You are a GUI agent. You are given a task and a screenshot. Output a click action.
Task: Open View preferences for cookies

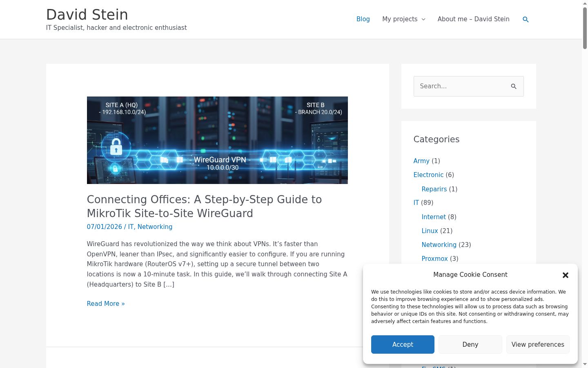[x=538, y=344]
